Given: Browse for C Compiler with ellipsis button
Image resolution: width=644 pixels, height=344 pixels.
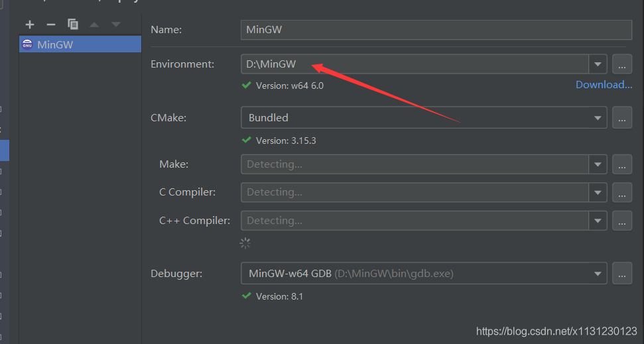Looking at the screenshot, I should 622,192.
